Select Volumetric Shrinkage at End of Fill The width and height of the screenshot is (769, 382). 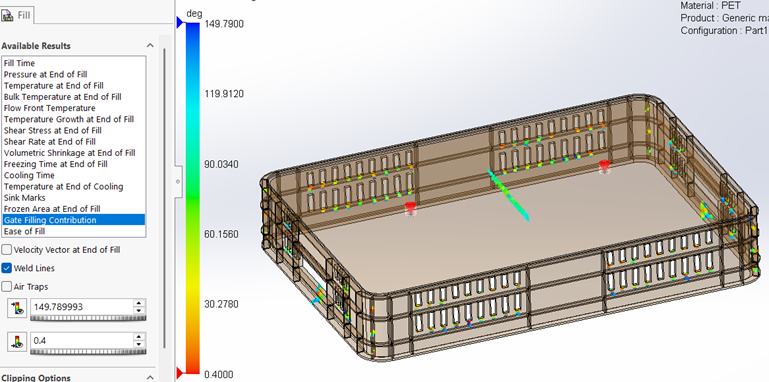74,153
